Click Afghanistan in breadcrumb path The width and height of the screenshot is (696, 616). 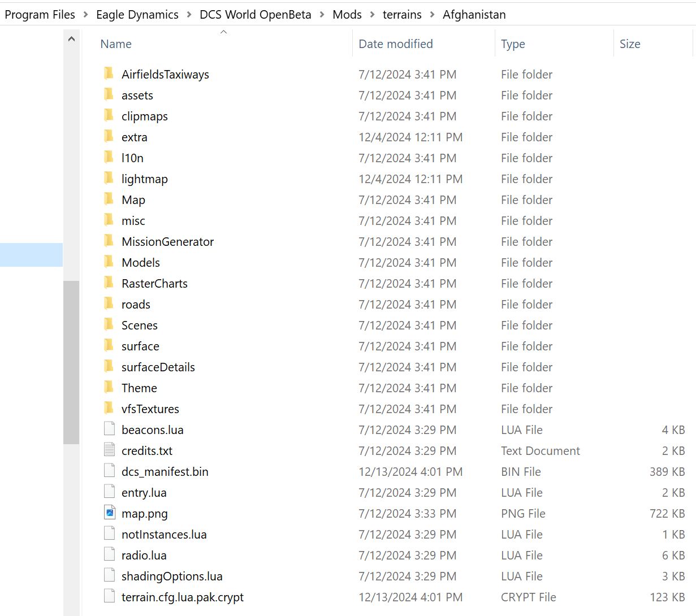[474, 15]
